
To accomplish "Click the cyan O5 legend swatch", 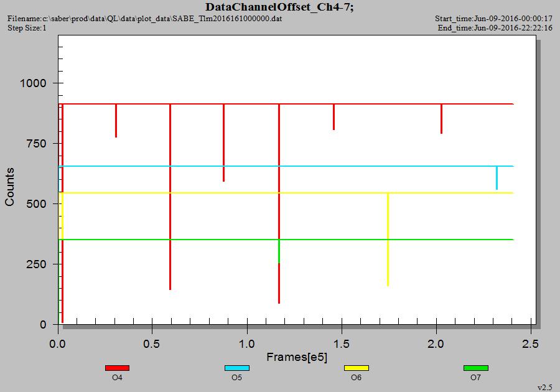I will coord(237,368).
